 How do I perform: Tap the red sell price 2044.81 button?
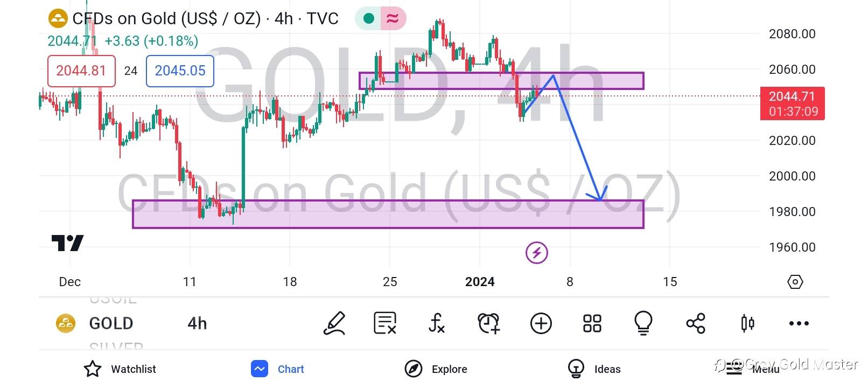[81, 71]
